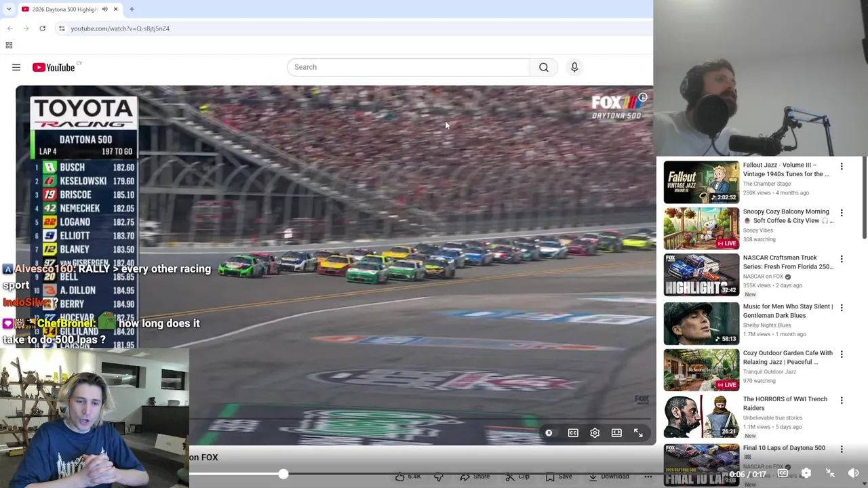Visit The Chamber Stage channel

click(x=766, y=184)
